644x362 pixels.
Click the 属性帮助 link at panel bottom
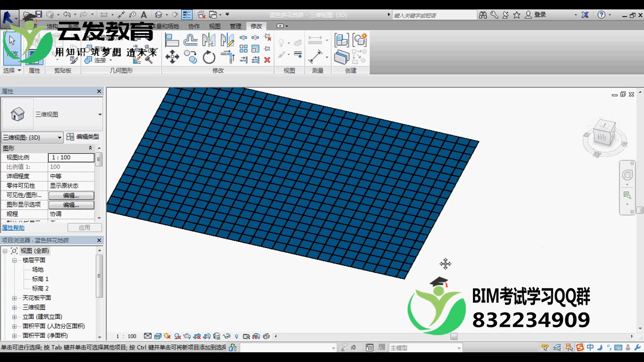click(13, 228)
